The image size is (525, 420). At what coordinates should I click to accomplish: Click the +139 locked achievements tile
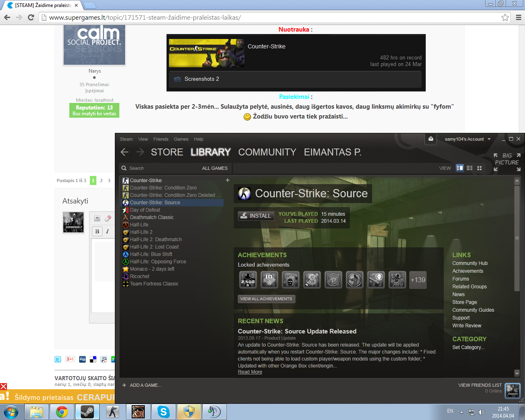pos(418,280)
